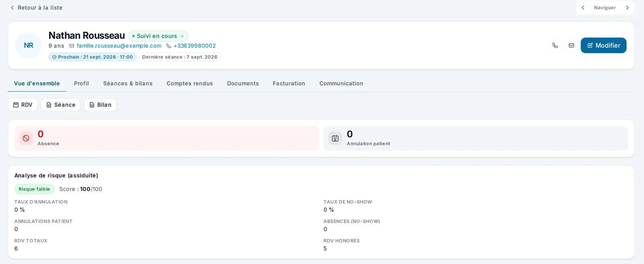This screenshot has width=644, height=264.
Task: Click the NR patient avatar
Action: point(28,46)
